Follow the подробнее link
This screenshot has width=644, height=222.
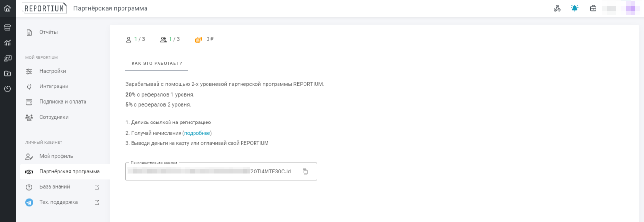(x=197, y=133)
